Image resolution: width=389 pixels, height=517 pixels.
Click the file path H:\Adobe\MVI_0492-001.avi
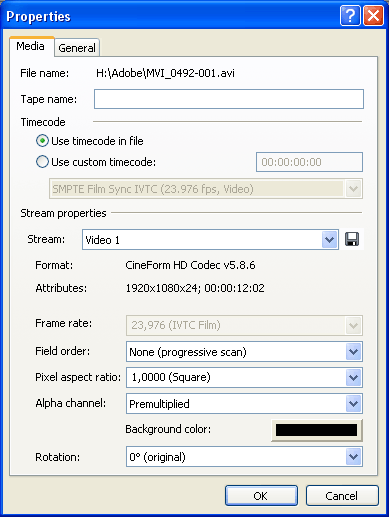(x=165, y=73)
